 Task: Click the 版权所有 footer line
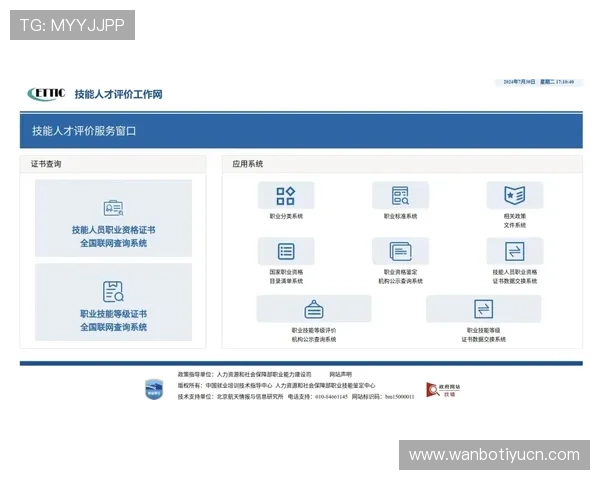click(x=276, y=385)
